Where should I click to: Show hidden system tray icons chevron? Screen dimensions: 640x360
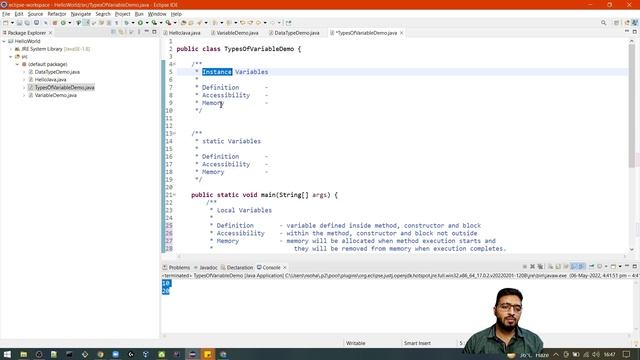click(556, 355)
